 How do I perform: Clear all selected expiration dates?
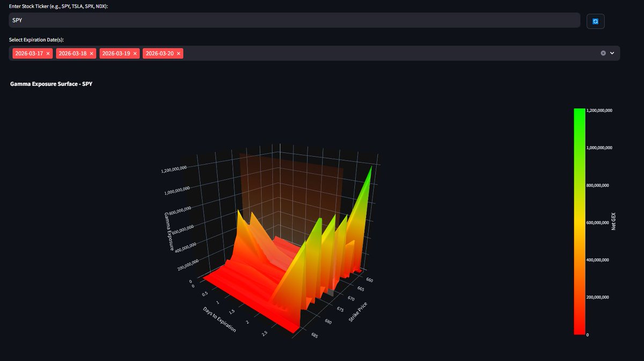click(x=603, y=53)
